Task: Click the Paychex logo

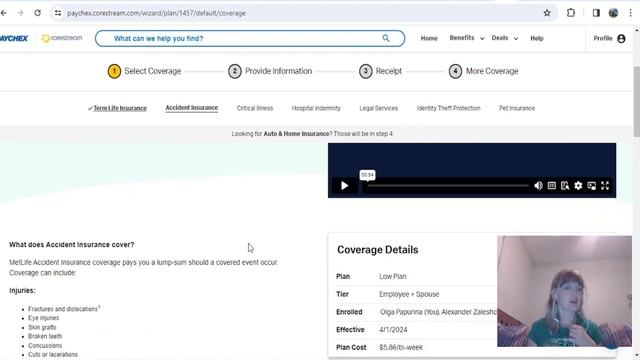Action: 14,38
